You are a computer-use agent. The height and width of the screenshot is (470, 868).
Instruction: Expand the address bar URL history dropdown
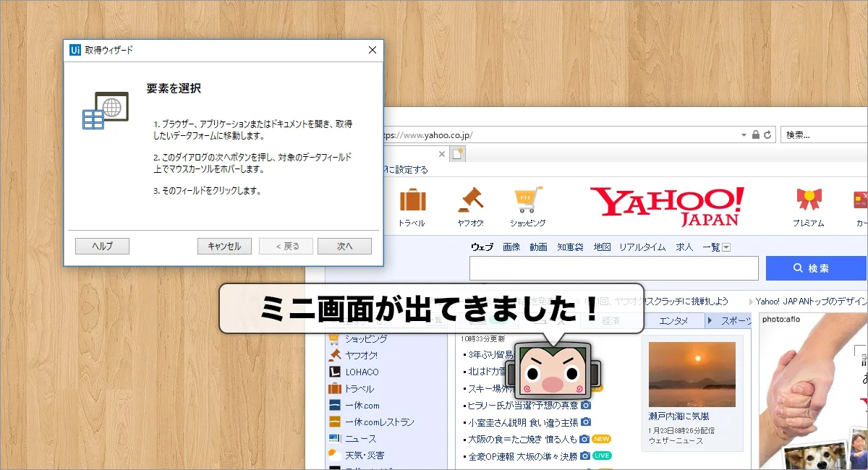[744, 134]
